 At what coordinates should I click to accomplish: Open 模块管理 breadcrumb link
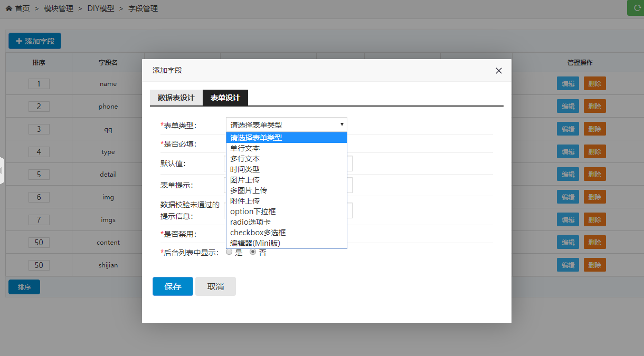(x=59, y=8)
